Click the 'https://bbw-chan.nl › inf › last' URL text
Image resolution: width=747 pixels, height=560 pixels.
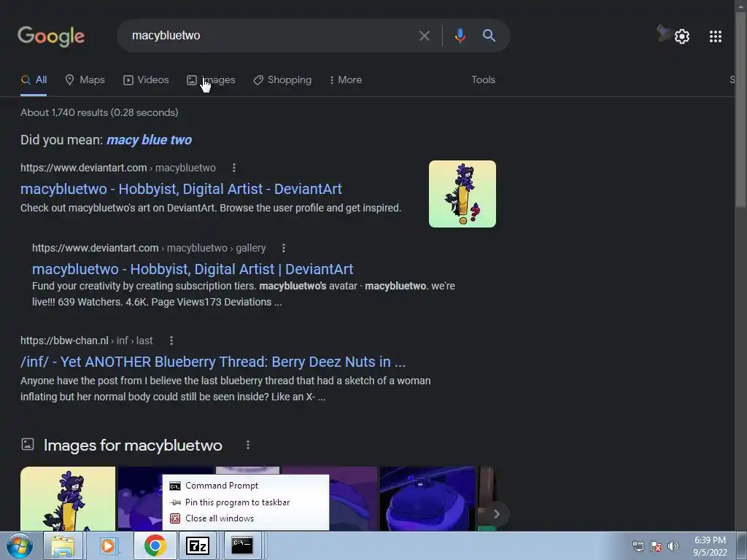pos(87,341)
